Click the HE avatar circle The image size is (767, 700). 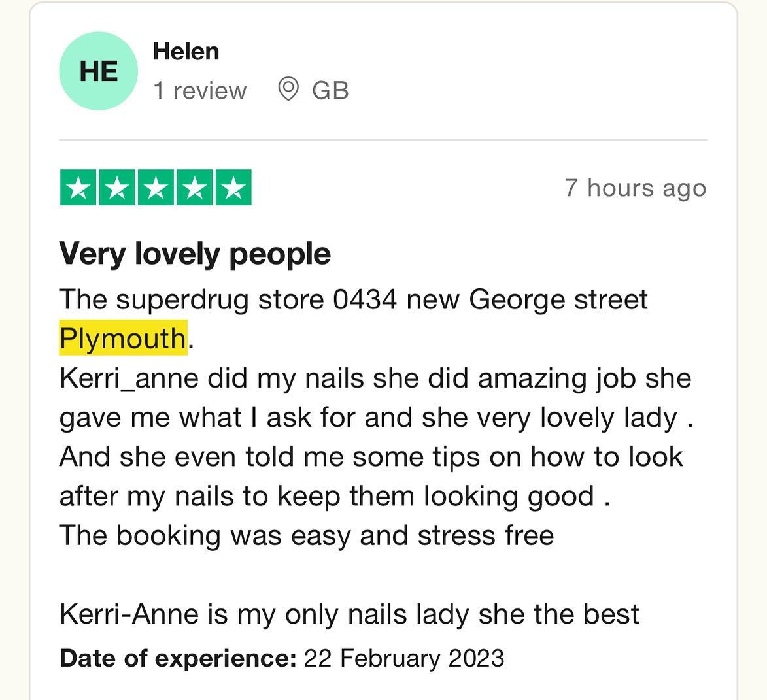pyautogui.click(x=98, y=71)
